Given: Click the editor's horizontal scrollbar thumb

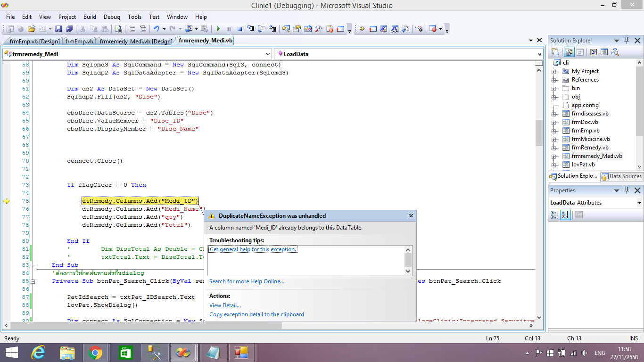Looking at the screenshot, I should [x=146, y=325].
